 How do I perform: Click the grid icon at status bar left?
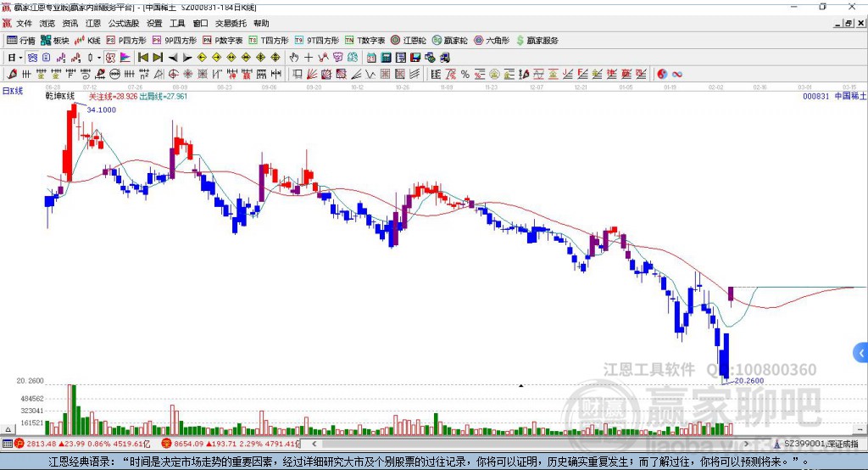[7, 444]
